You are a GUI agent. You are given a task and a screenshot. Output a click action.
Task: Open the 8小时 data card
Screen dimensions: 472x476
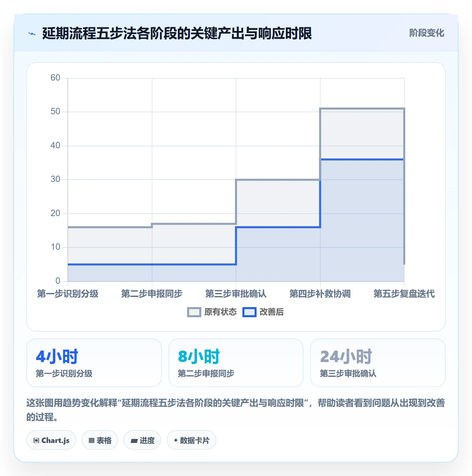pyautogui.click(x=236, y=363)
